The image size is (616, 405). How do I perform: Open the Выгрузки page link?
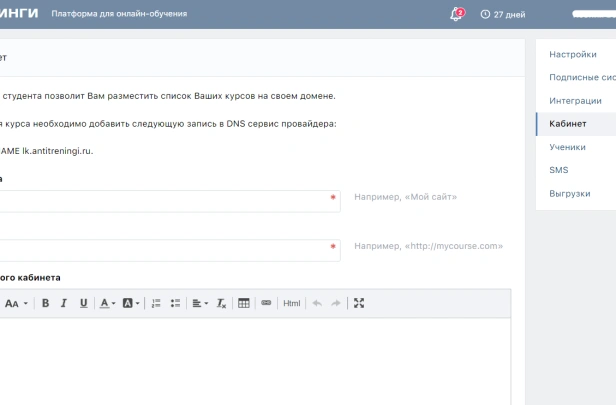coord(569,193)
